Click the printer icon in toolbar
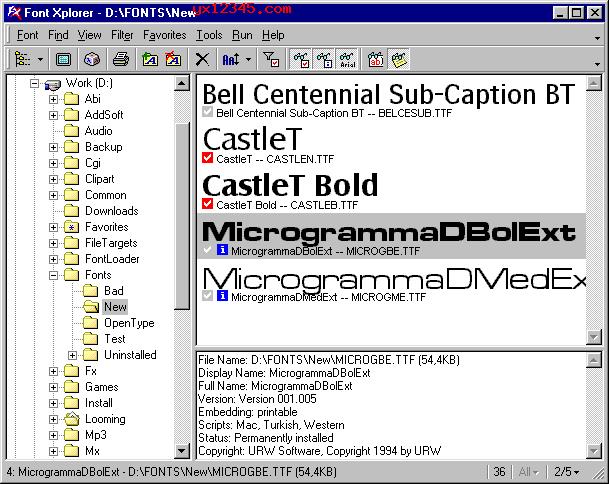 [x=121, y=60]
